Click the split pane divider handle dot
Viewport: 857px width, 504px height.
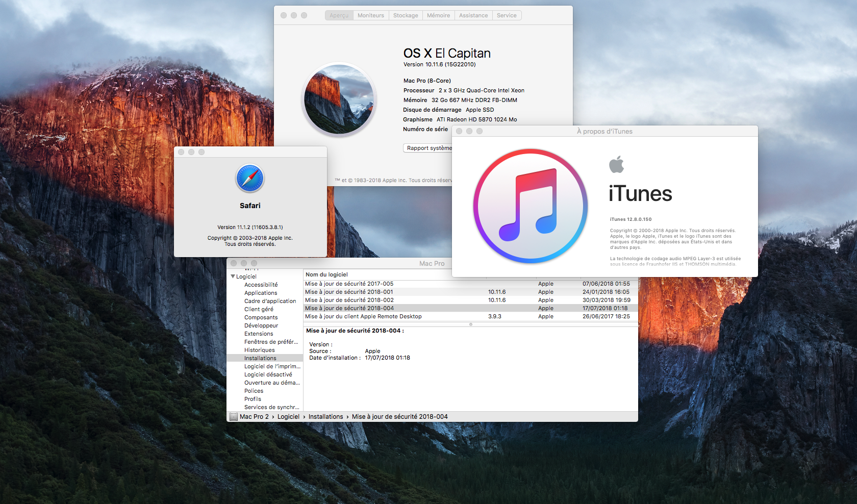tap(470, 324)
